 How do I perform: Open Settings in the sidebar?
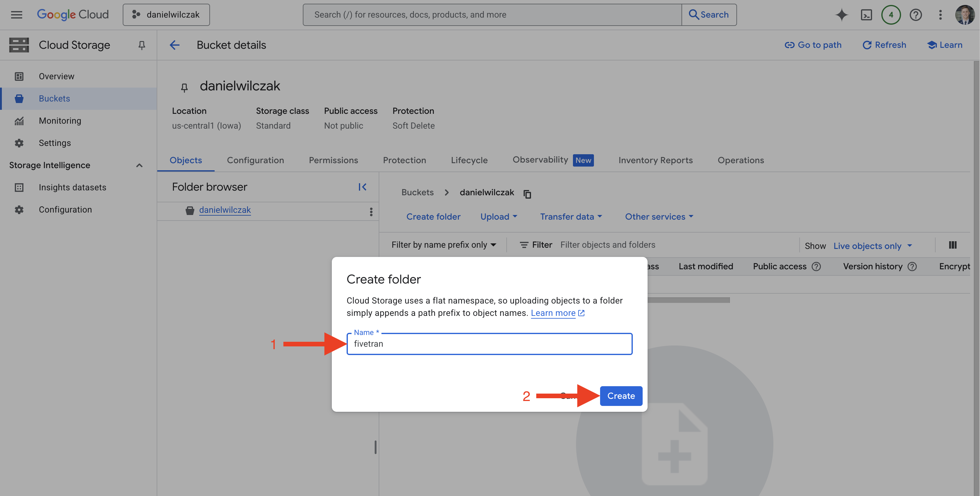coord(78,143)
